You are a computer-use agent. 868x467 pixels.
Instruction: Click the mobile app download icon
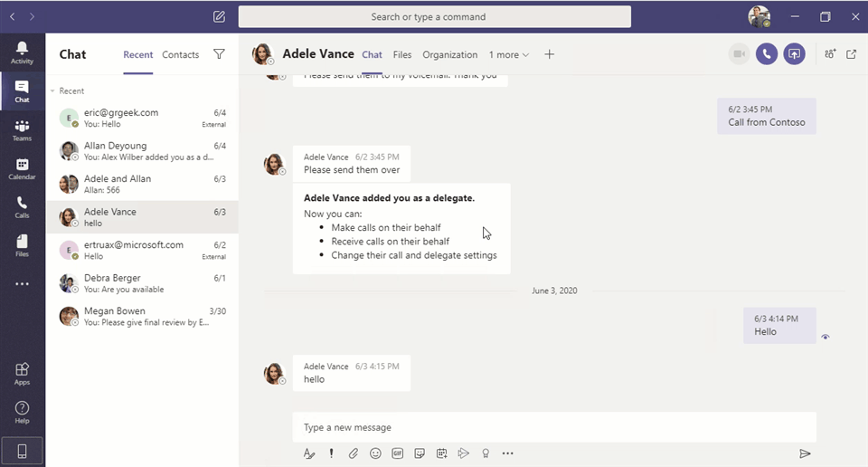pos(22,451)
